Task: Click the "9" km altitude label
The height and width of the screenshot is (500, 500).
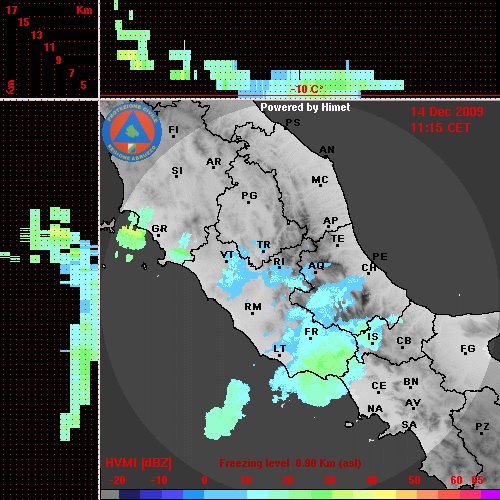Action: (x=58, y=60)
